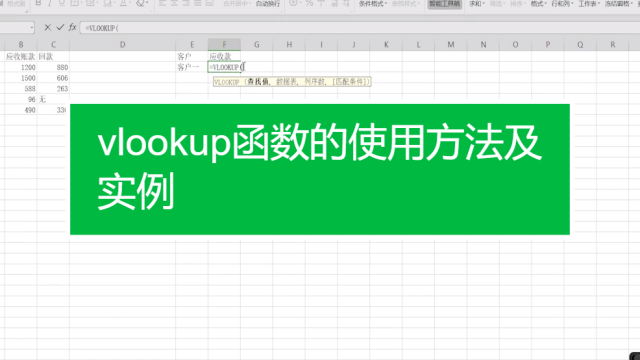Click cell containing 应收账款 header

(21, 56)
